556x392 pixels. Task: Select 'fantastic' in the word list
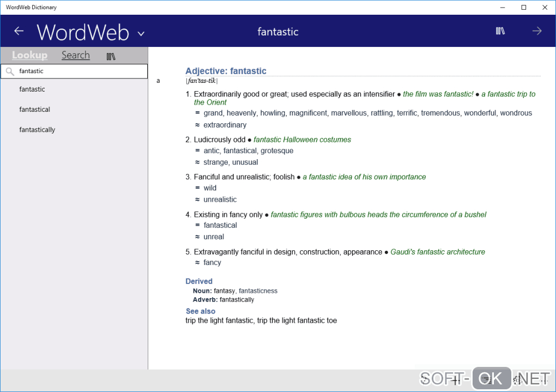pyautogui.click(x=32, y=89)
